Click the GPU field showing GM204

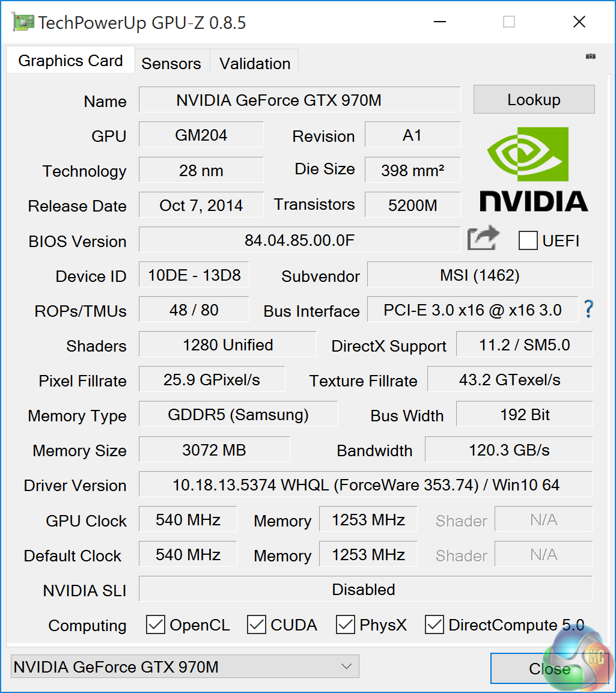(201, 135)
